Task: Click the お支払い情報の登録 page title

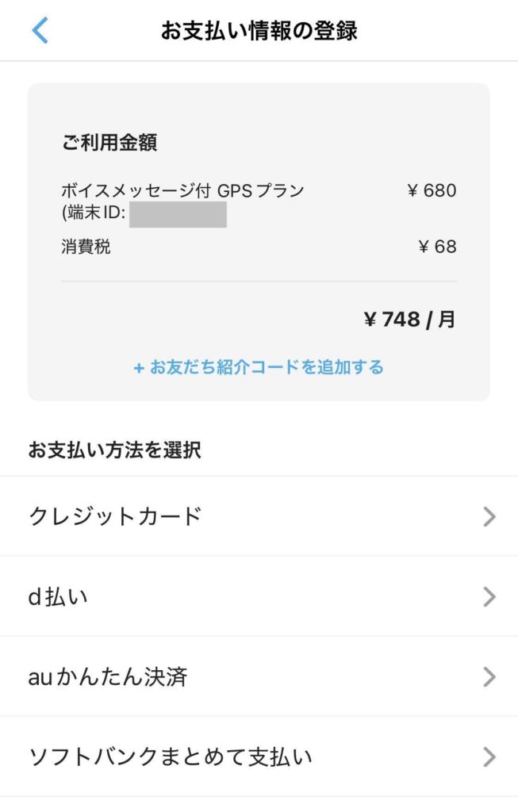Action: (x=259, y=31)
